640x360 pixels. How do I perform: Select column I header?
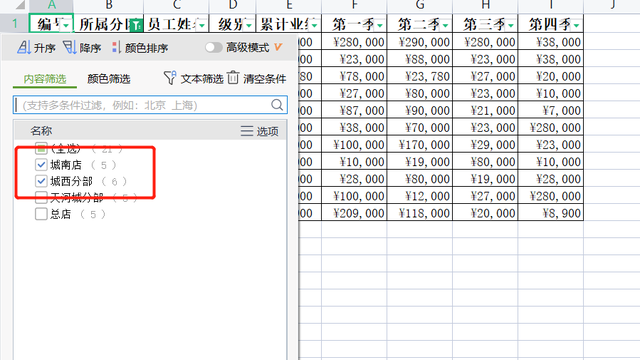point(551,6)
